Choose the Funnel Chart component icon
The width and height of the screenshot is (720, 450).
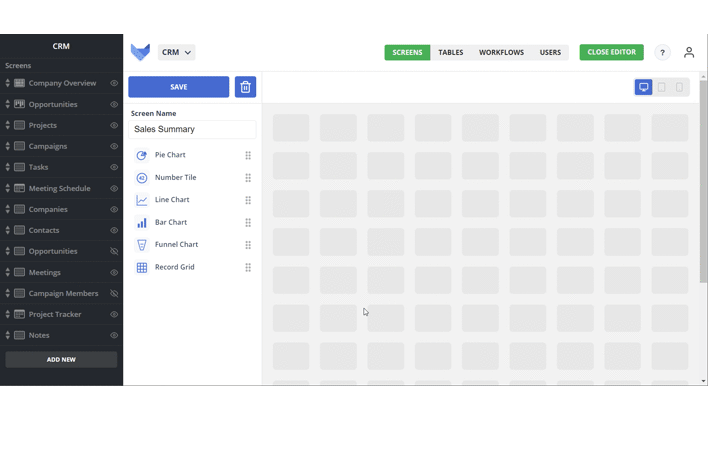coord(142,245)
